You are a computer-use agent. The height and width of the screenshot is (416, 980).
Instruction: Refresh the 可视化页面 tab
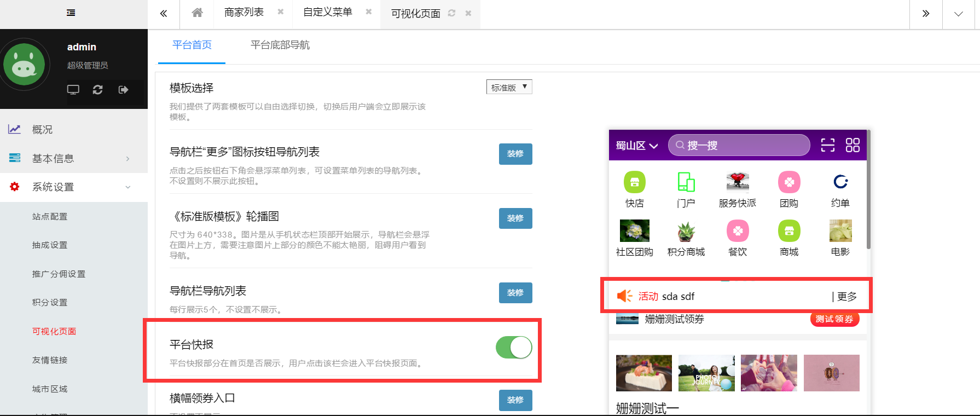point(451,13)
